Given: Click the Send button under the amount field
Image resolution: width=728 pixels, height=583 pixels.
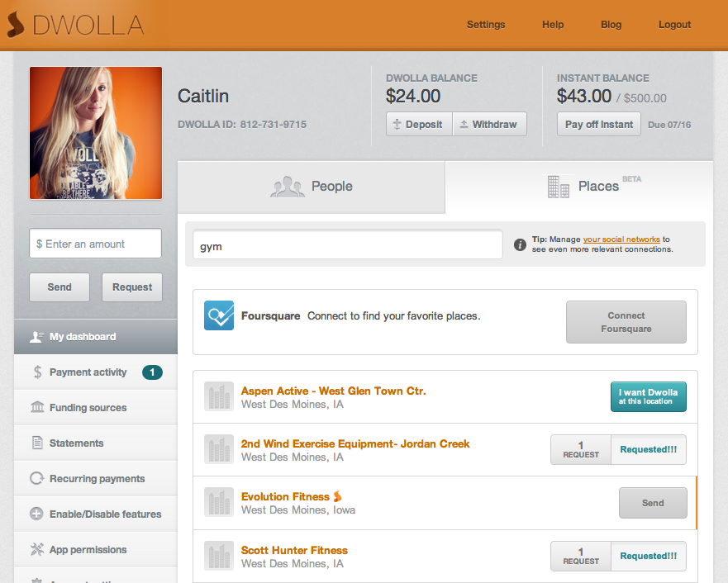Looking at the screenshot, I should [59, 287].
